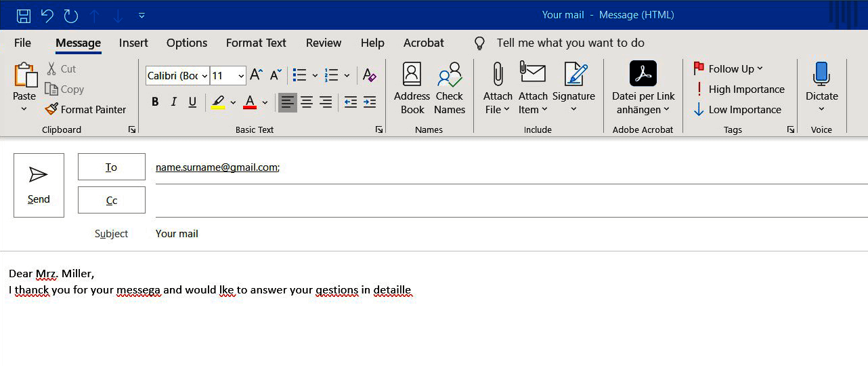Click the Subject field reading Your mail
This screenshot has height=366, width=868.
pos(511,234)
